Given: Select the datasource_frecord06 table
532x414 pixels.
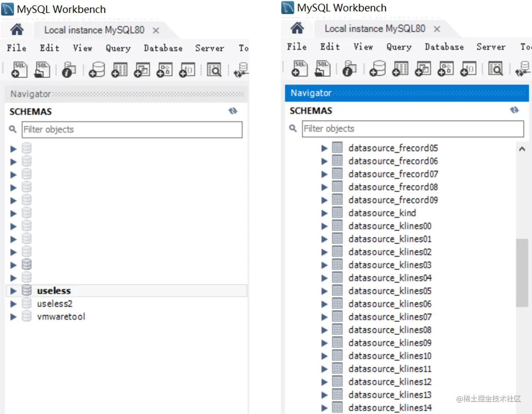Looking at the screenshot, I should pos(393,161).
